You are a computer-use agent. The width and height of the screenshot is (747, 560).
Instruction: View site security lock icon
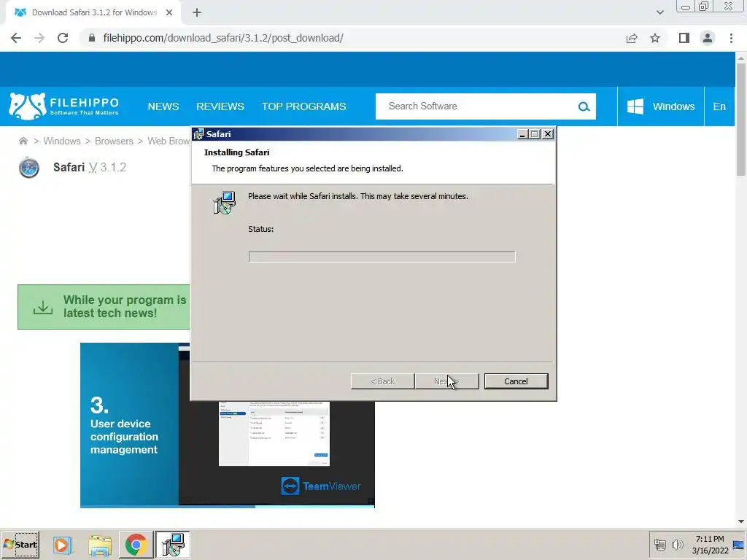[x=92, y=38]
